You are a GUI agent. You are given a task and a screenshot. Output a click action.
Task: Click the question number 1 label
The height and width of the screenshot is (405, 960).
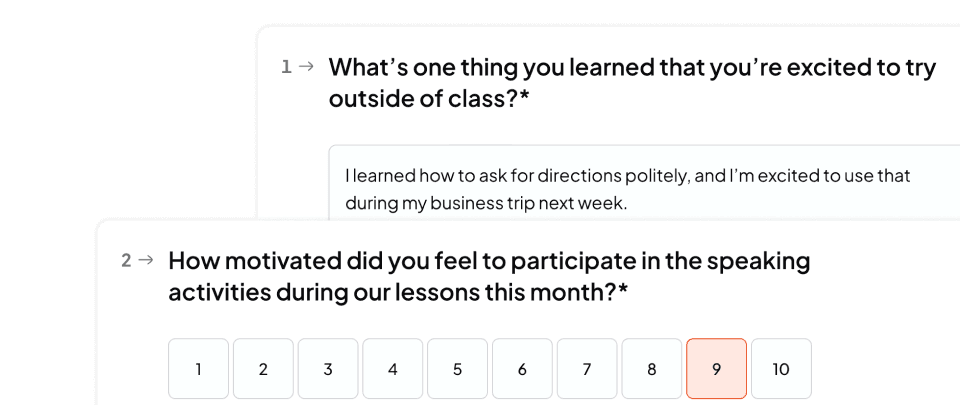[286, 67]
